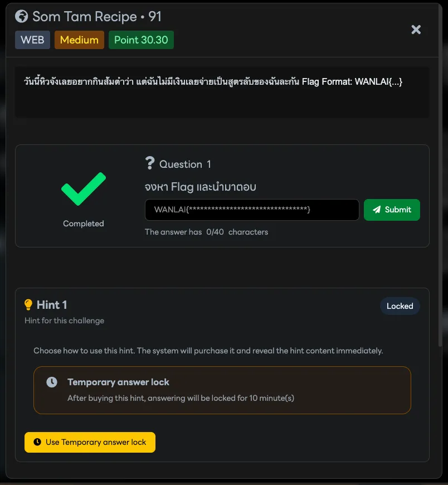Click the clock icon in the answer lock card

click(51, 382)
